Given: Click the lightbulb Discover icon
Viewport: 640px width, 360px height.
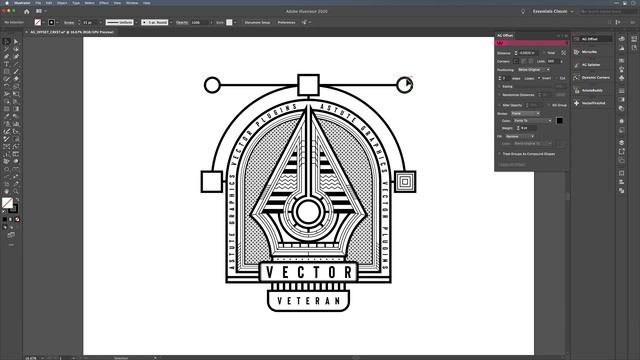Looking at the screenshot, I should pos(523,11).
